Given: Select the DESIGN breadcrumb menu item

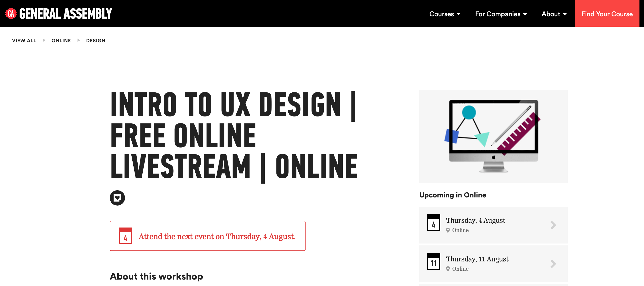Looking at the screenshot, I should 95,40.
